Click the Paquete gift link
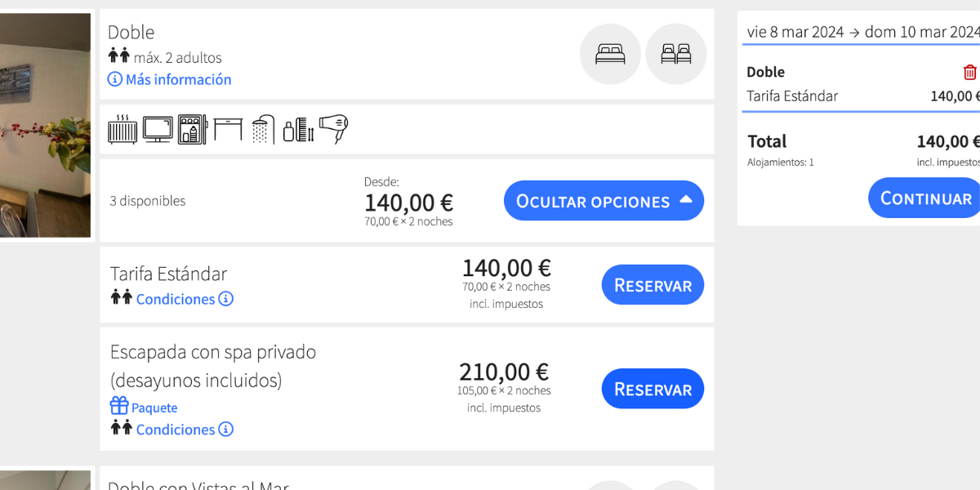 [145, 407]
